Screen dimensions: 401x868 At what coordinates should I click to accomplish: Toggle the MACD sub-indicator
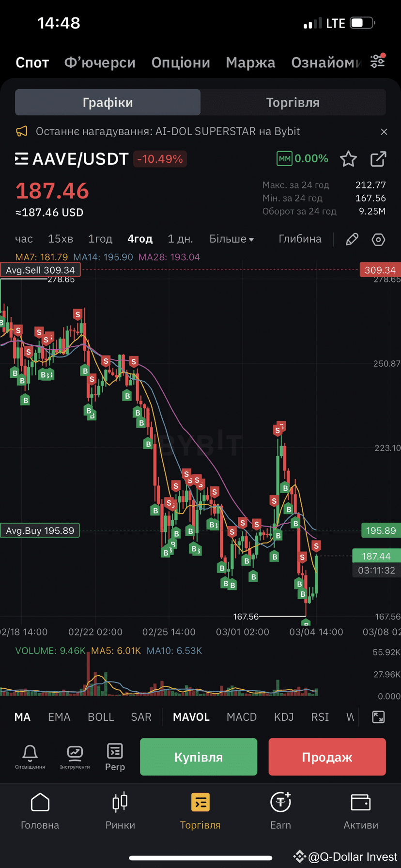point(242,717)
